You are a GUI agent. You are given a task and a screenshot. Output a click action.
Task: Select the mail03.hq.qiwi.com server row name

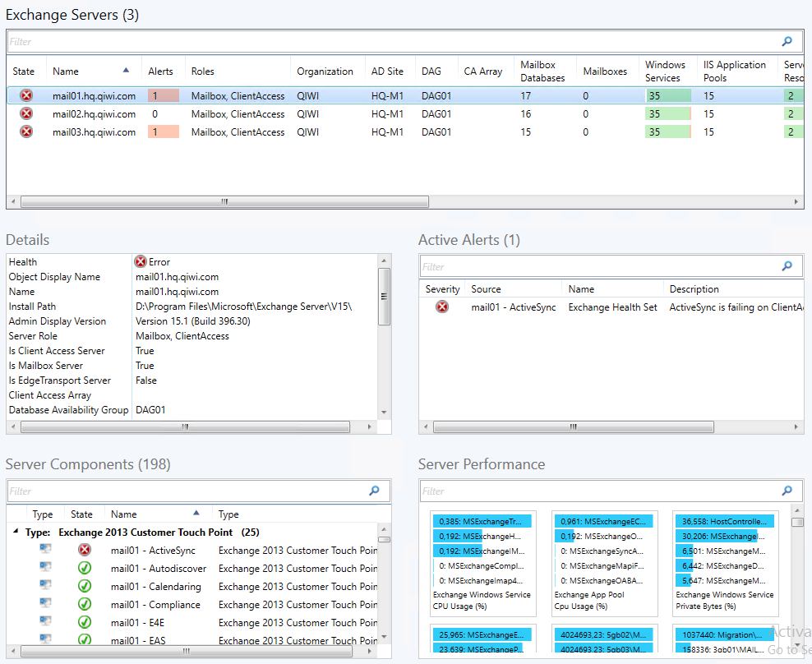[94, 132]
